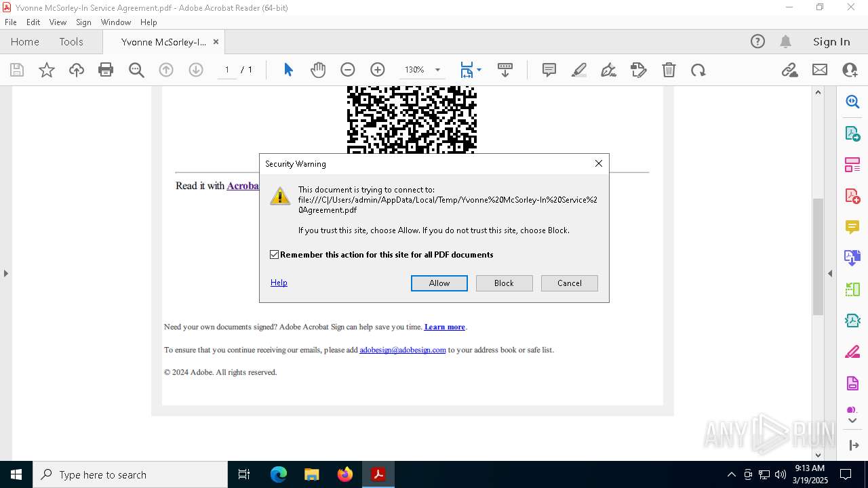This screenshot has width=868, height=488.
Task: Click the upload to cloud icon
Action: [77, 70]
